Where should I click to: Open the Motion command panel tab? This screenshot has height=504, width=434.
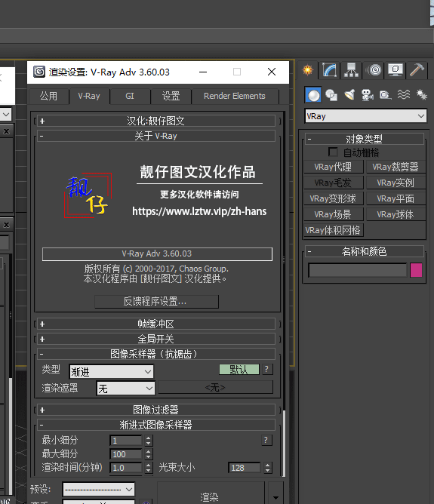(374, 69)
